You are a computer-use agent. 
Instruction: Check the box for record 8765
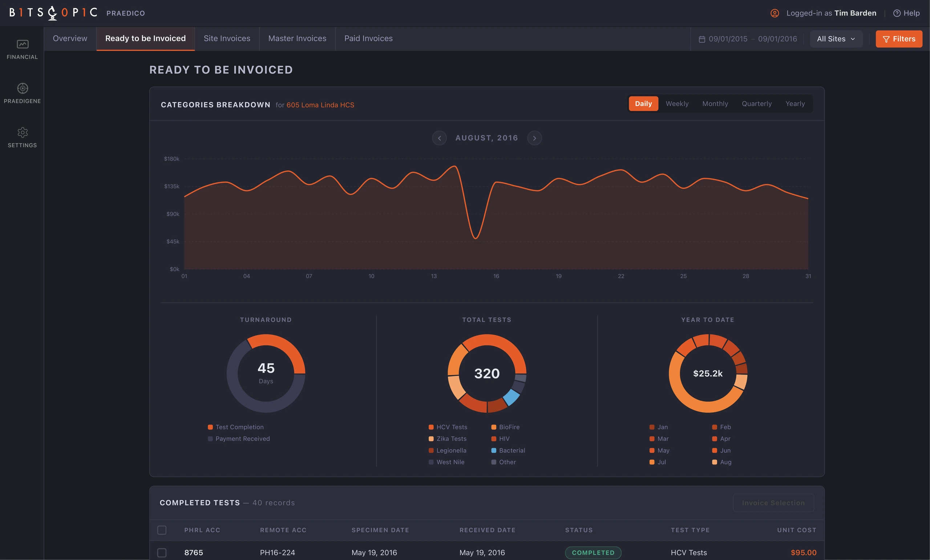click(162, 552)
